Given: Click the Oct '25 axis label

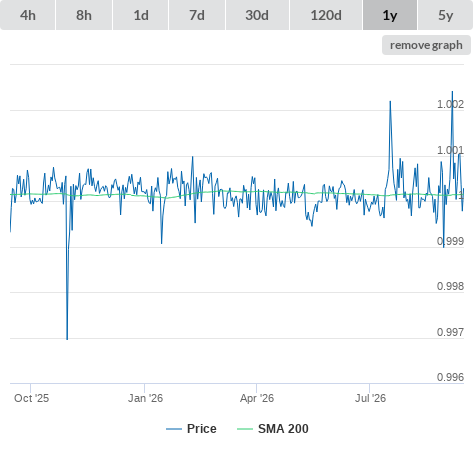Looking at the screenshot, I should coord(31,398).
